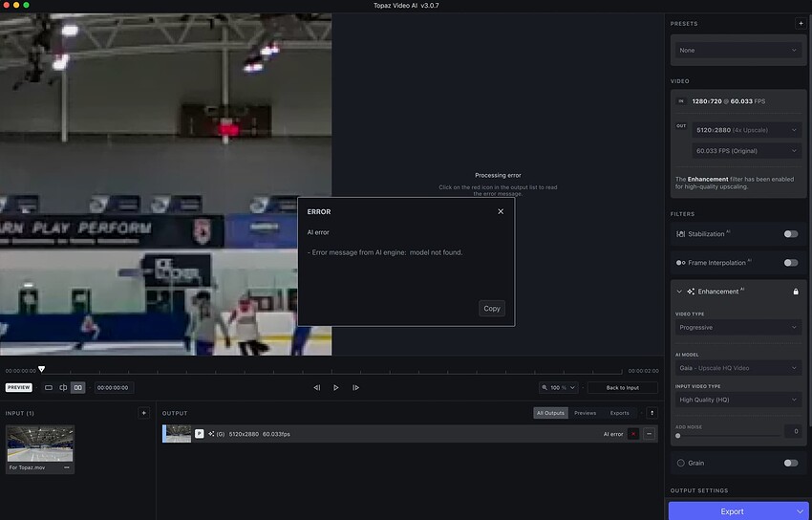Add a new preset with plus icon
This screenshot has width=812, height=520.
pos(800,23)
